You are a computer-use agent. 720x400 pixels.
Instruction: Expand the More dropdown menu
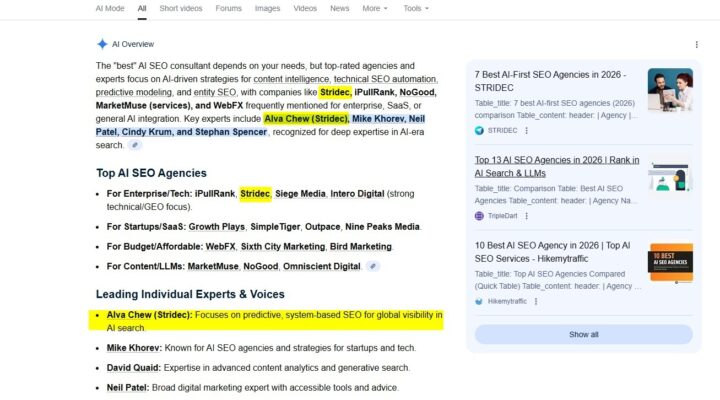[375, 8]
